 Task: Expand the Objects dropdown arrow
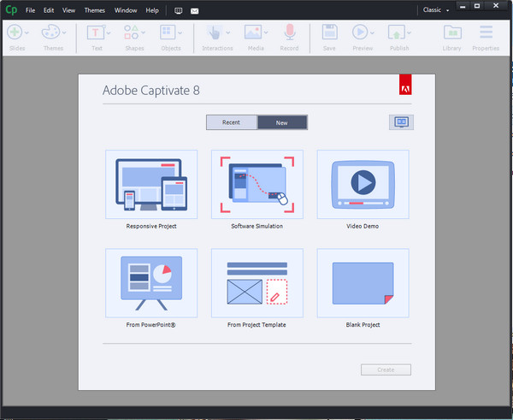[x=180, y=33]
